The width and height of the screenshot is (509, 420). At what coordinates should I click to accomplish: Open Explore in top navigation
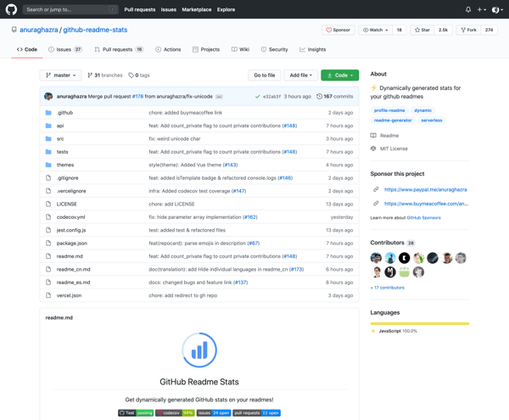point(226,9)
